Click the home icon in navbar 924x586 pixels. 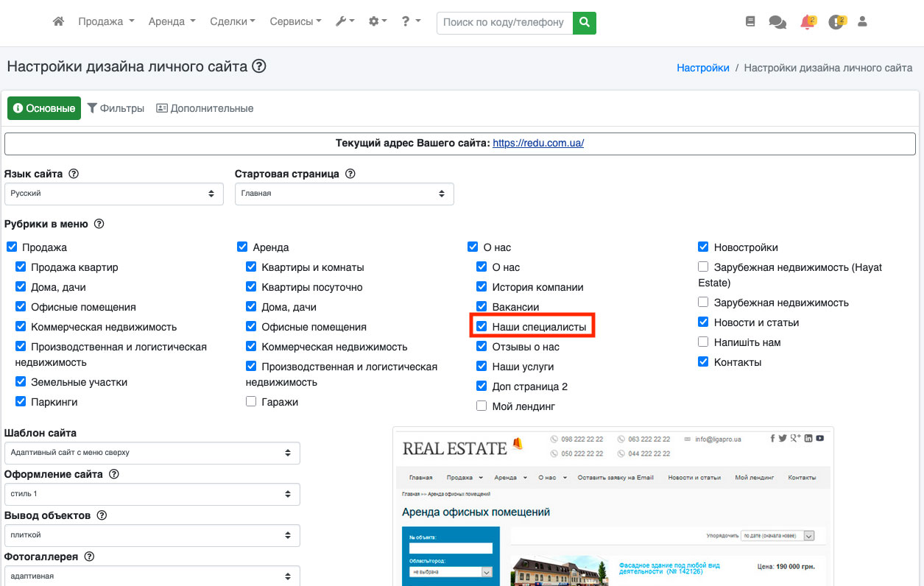point(59,22)
